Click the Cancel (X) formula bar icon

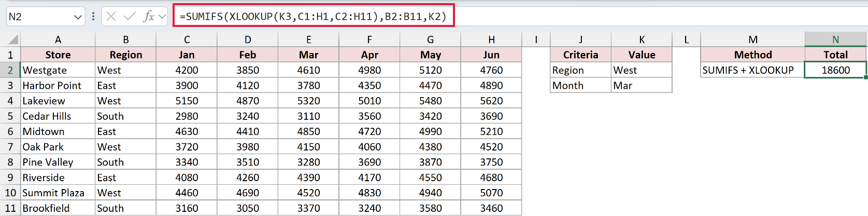(111, 17)
